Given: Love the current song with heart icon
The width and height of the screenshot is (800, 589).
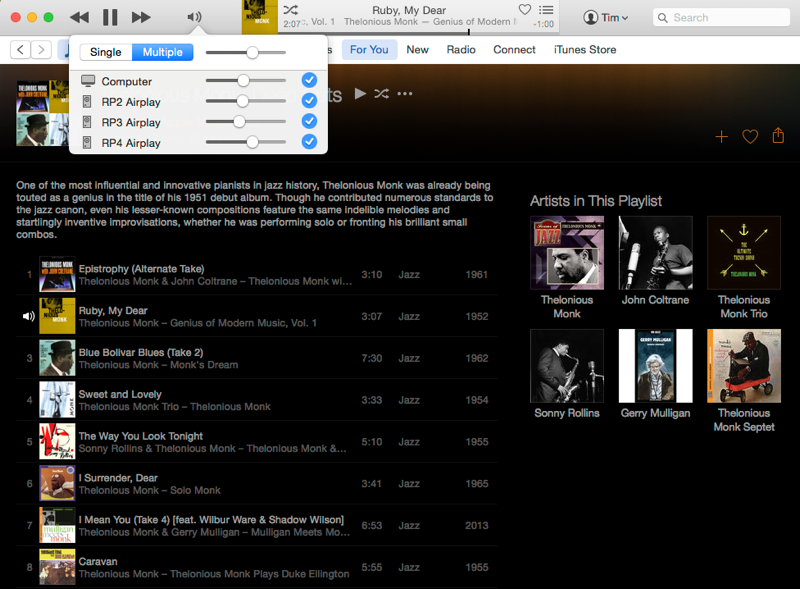Looking at the screenshot, I should [x=524, y=9].
